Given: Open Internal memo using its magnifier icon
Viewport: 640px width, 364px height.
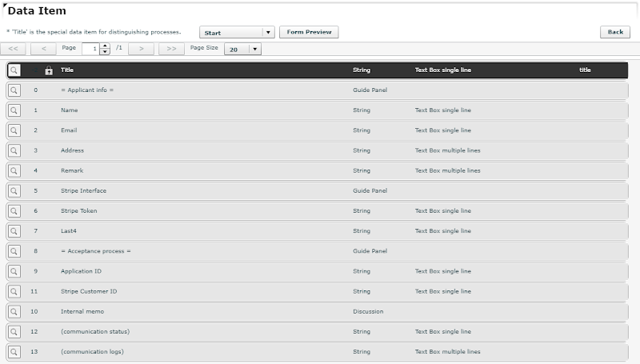Looking at the screenshot, I should [x=14, y=311].
